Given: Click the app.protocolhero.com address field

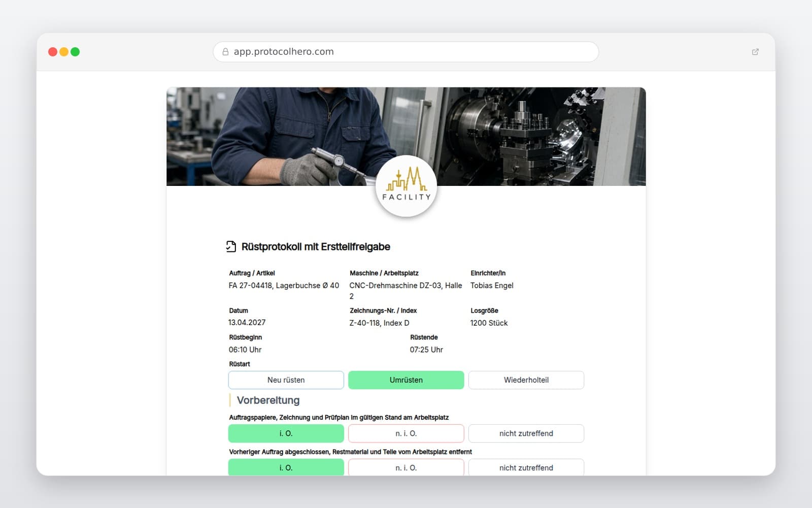Looking at the screenshot, I should point(406,52).
